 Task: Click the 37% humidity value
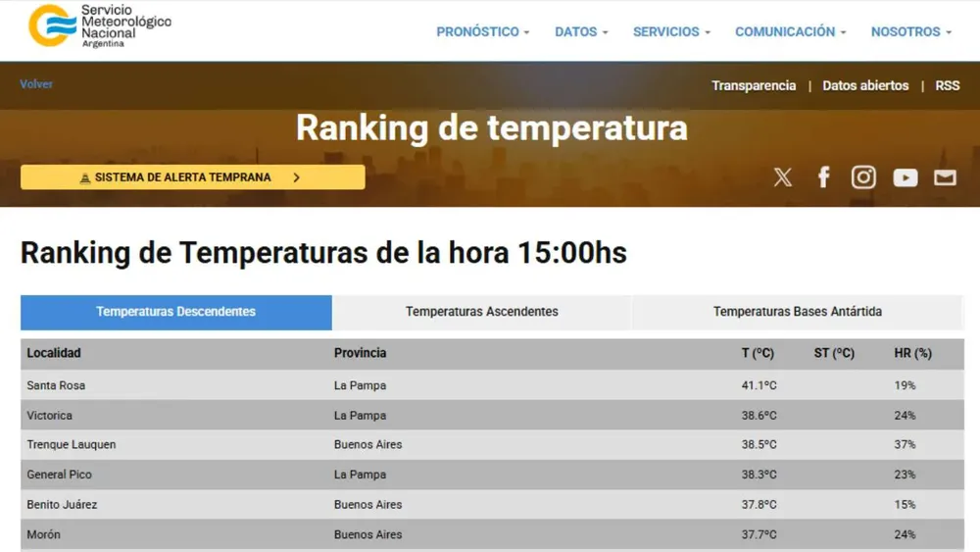click(905, 444)
